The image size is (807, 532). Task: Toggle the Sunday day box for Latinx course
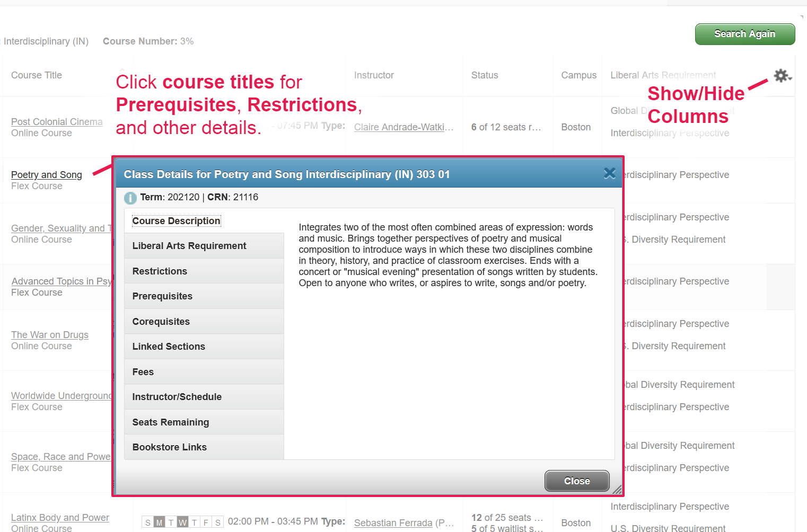(x=147, y=522)
